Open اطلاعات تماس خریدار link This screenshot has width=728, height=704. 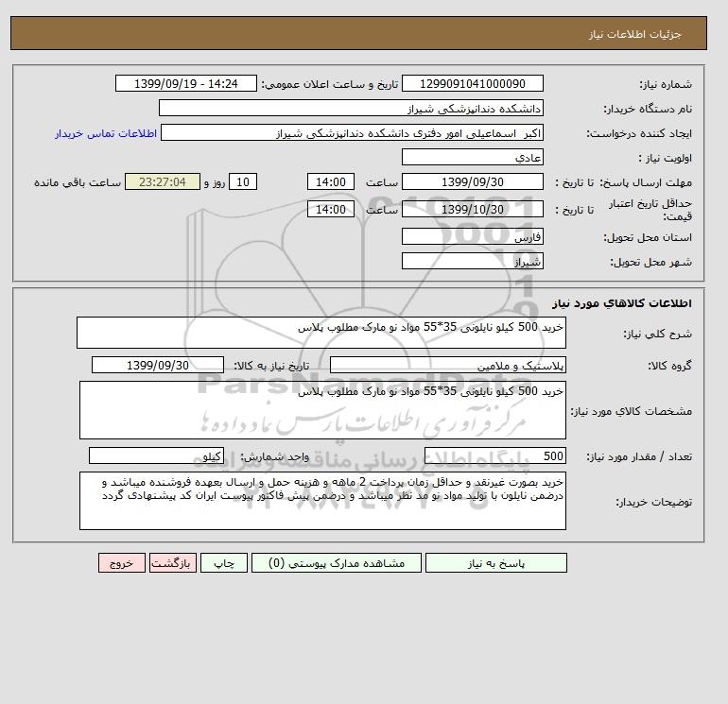106,133
